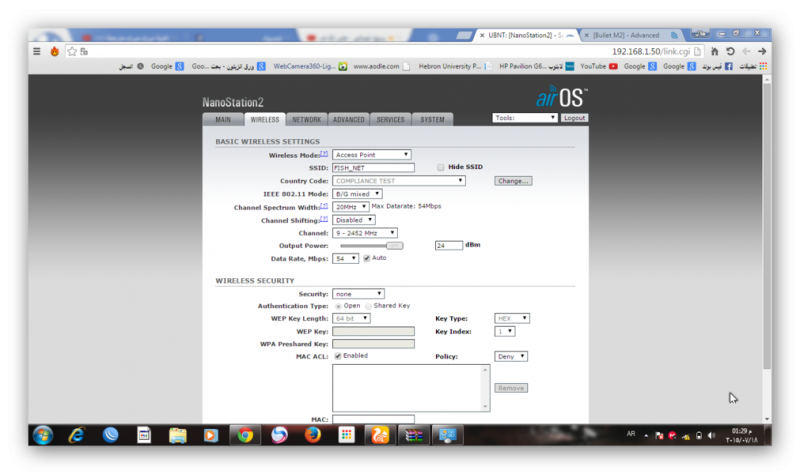Open the file explorer folder on taskbar

click(178, 435)
